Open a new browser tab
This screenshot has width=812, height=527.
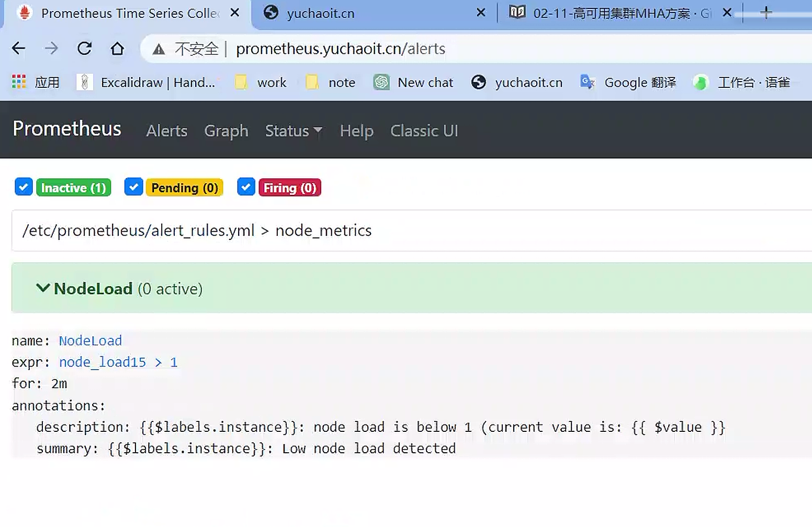tap(766, 13)
